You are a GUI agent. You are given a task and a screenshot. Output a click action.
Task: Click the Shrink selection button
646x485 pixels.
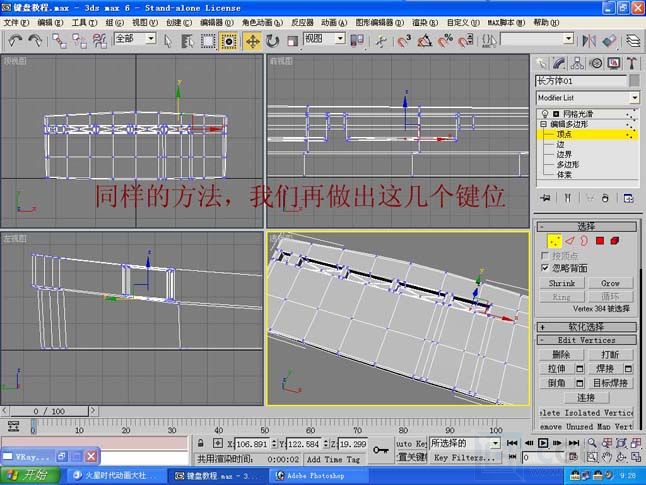coord(562,284)
